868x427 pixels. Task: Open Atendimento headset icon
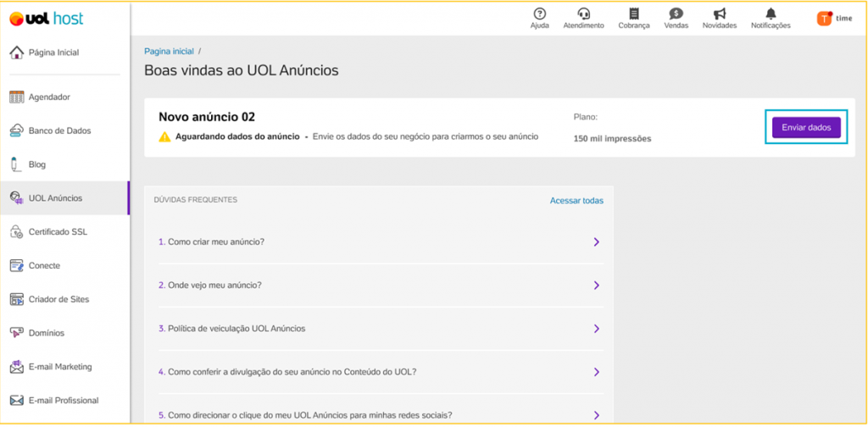click(583, 14)
